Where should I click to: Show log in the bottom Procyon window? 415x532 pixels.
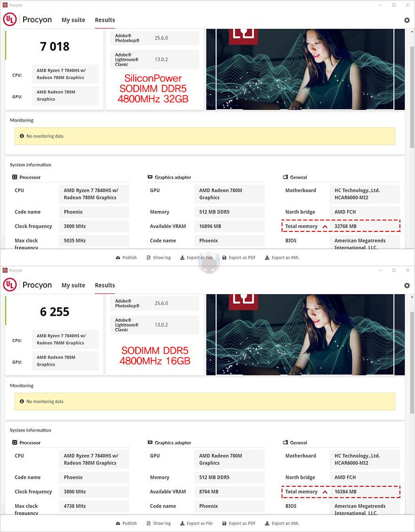tap(158, 524)
